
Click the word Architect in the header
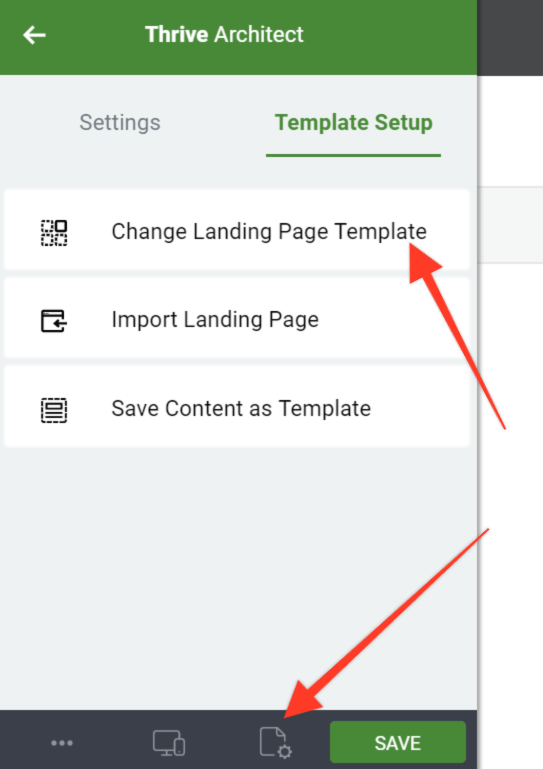259,35
